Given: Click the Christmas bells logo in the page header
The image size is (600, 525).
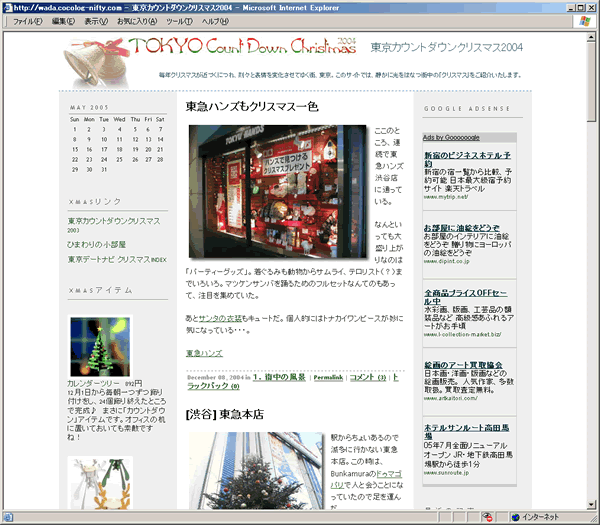Looking at the screenshot, I should (93, 56).
